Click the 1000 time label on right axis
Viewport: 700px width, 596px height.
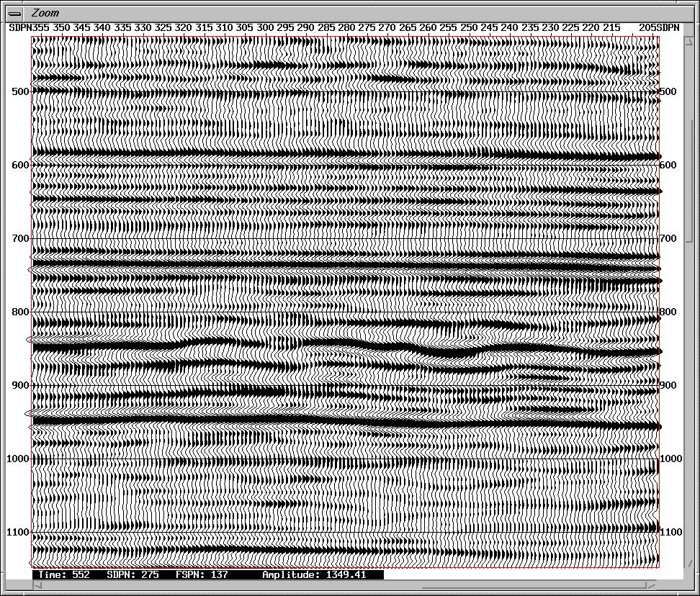[671, 459]
